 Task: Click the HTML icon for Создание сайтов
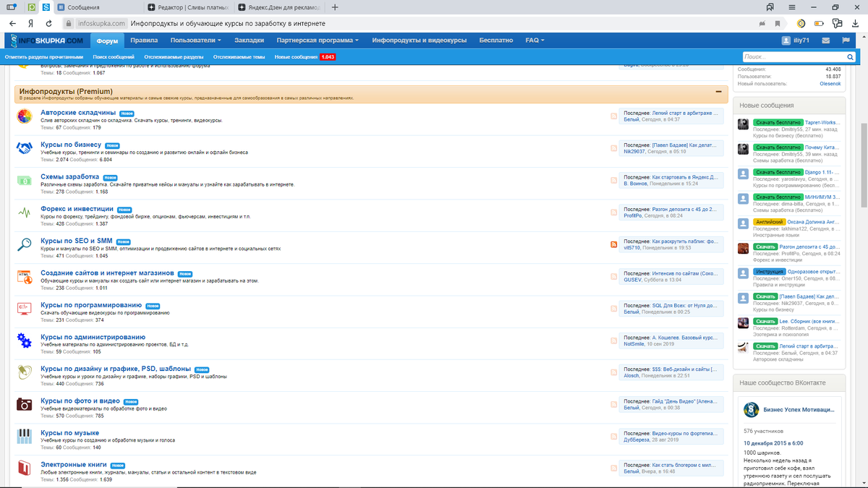[25, 276]
